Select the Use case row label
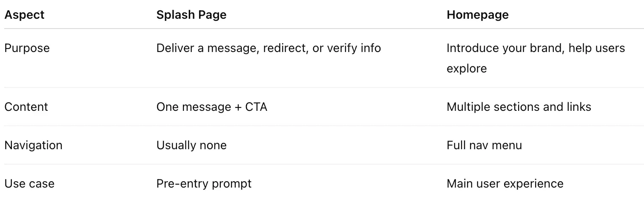The height and width of the screenshot is (214, 644). click(x=29, y=184)
